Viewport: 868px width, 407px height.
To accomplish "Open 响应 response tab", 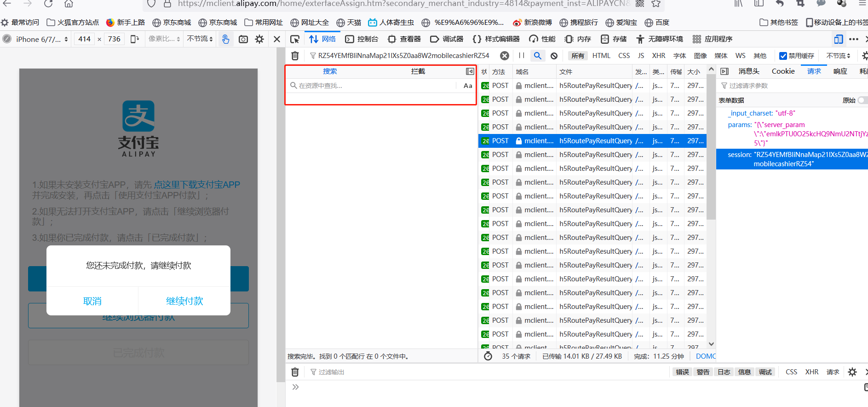I will point(840,71).
